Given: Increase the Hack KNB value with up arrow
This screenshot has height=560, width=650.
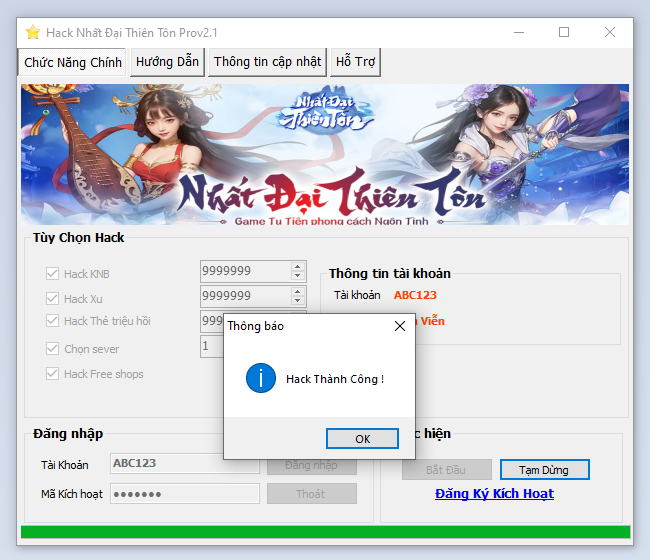Looking at the screenshot, I should [298, 267].
